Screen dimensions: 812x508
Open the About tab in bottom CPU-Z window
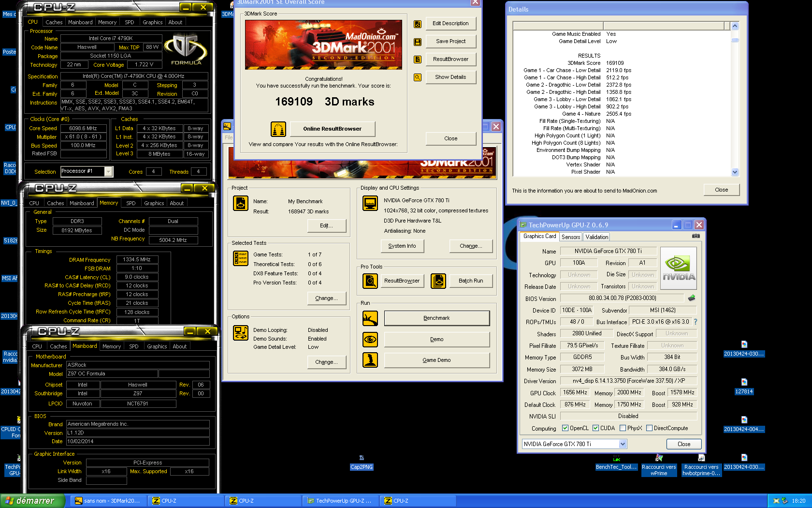(x=180, y=346)
